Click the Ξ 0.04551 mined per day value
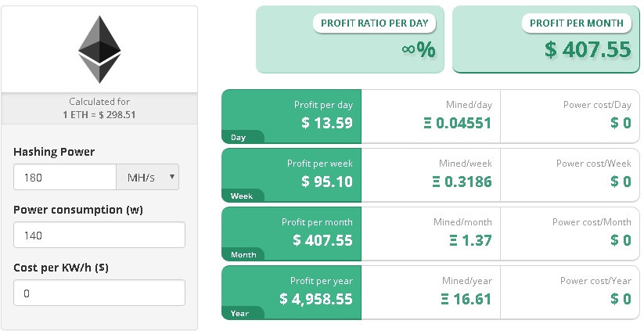Viewport: 644px width, 331px height. (x=458, y=123)
